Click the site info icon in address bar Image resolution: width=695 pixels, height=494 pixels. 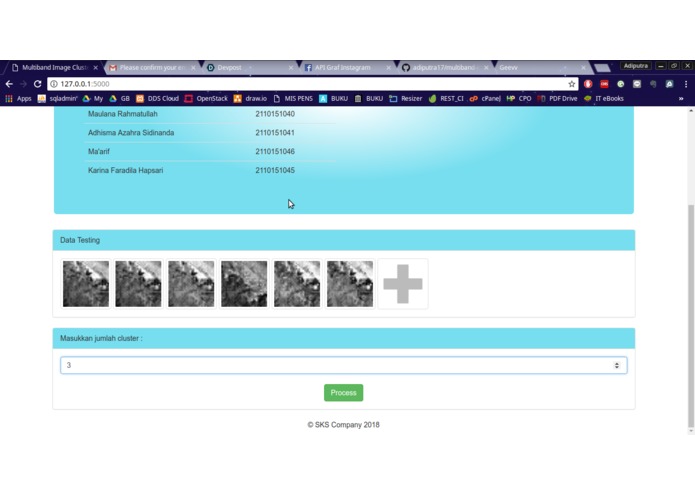(x=54, y=84)
